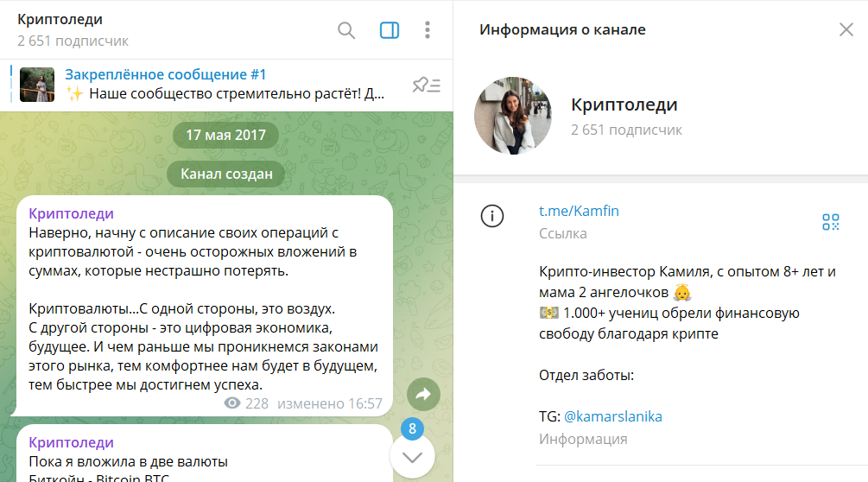The image size is (868, 482).
Task: Open search in the Криптоледи chat
Action: pyautogui.click(x=346, y=31)
